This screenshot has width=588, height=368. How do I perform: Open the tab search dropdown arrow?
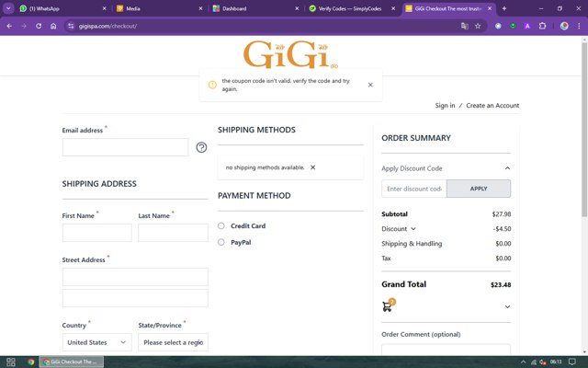[x=8, y=8]
